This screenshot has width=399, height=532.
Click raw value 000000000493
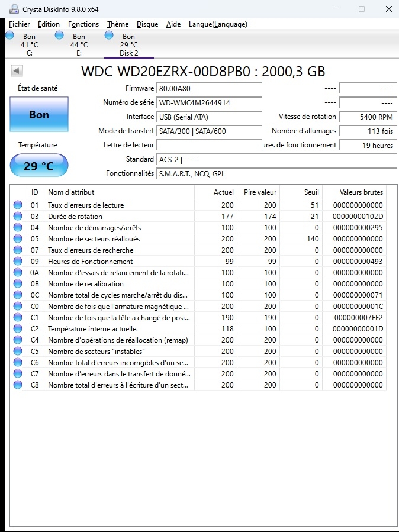[358, 261]
